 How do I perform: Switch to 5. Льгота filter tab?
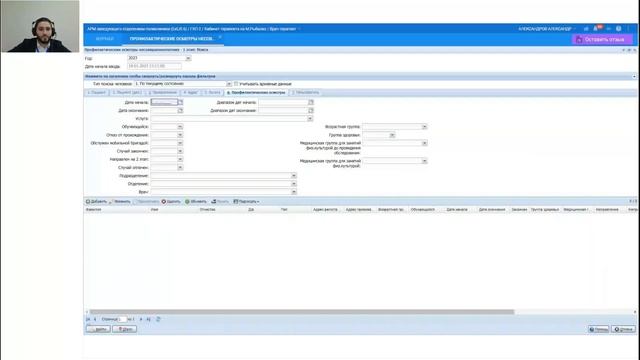(212, 93)
